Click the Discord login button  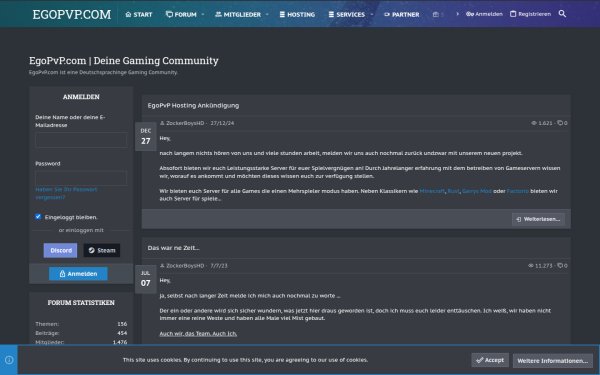point(60,250)
